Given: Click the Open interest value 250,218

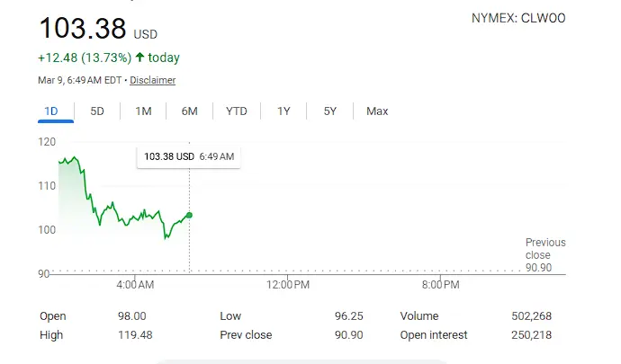Looking at the screenshot, I should 529,335.
